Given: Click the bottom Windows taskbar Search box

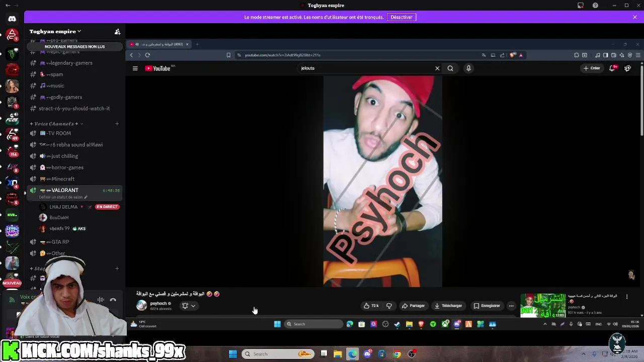Looking at the screenshot, I should click(278, 354).
